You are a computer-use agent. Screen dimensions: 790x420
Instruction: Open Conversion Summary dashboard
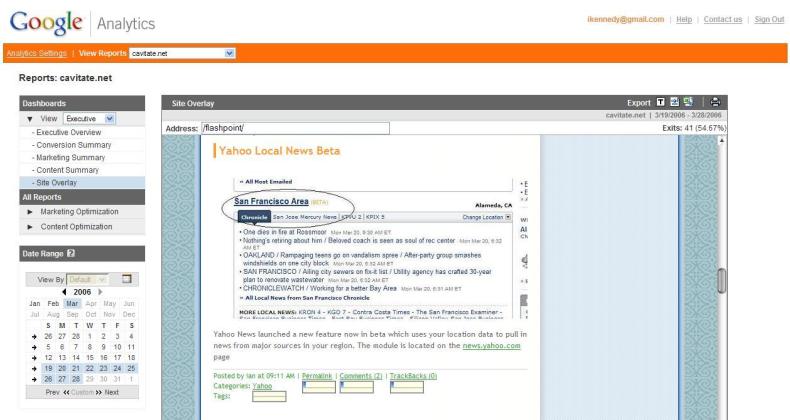pos(74,145)
